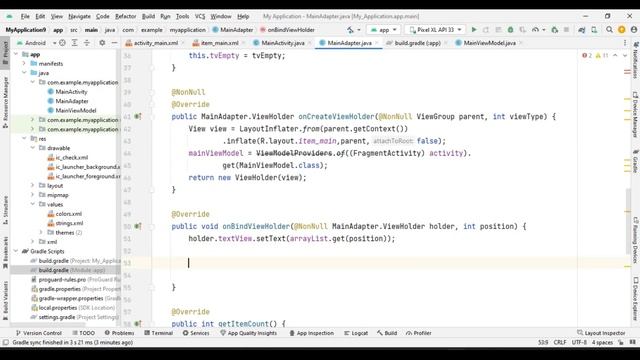The width and height of the screenshot is (640, 360).
Task: Expand all nodes in Project panel
Action: tap(75, 42)
